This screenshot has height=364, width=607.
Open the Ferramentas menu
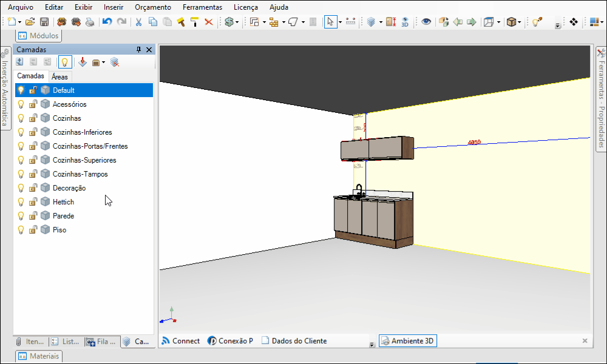(203, 7)
